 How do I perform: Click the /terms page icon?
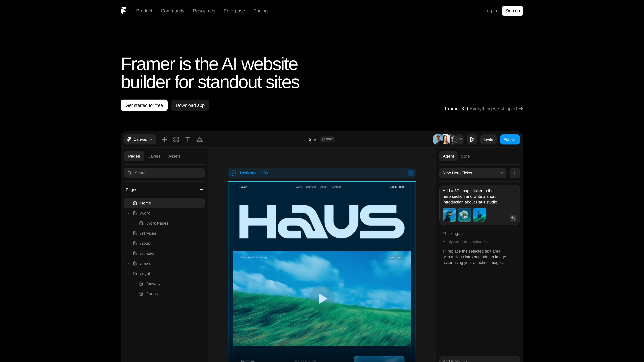point(141,294)
